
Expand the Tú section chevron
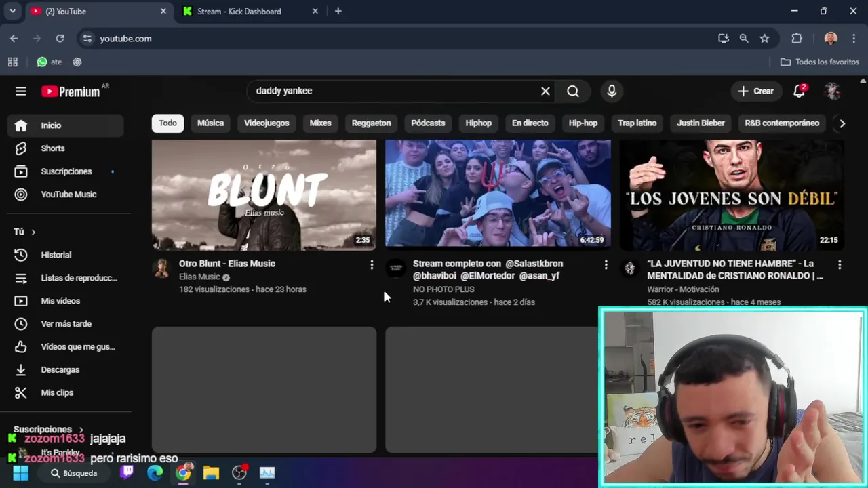(33, 232)
